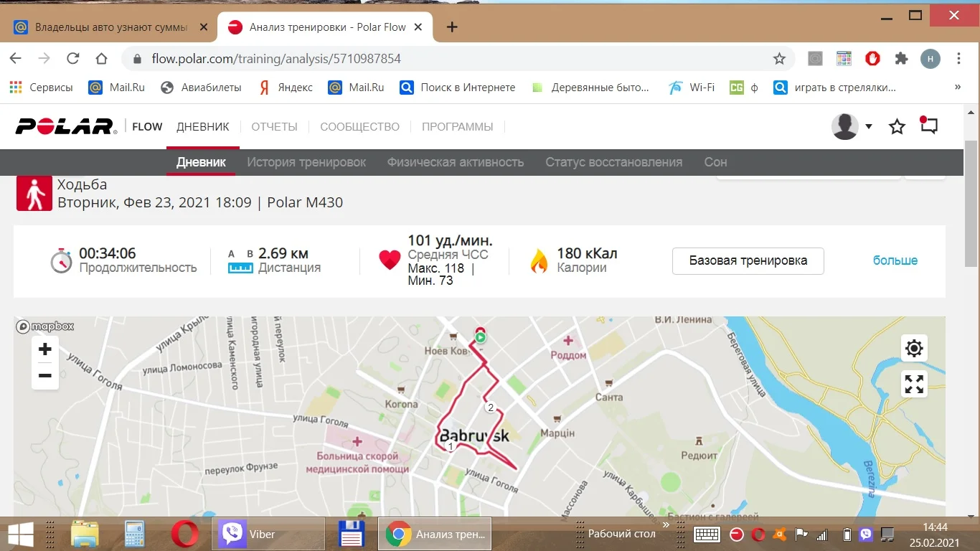This screenshot has width=980, height=551.
Task: Close the Владельцы авто tab
Action: pos(204,27)
